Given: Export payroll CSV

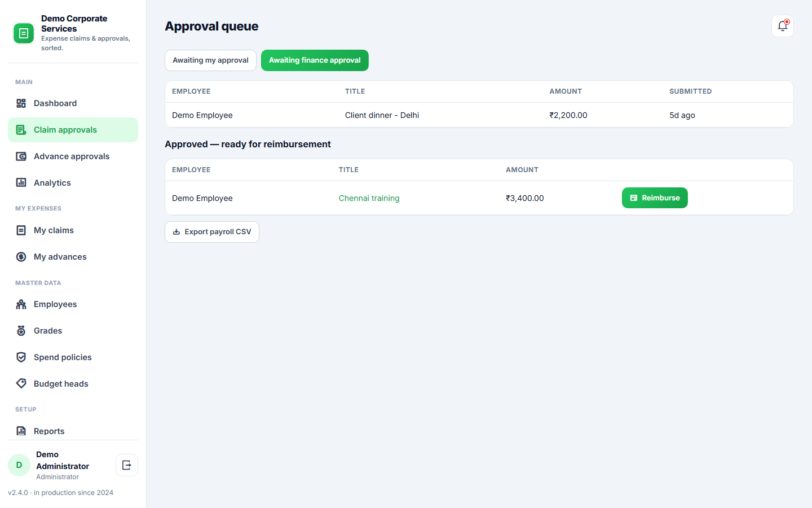Looking at the screenshot, I should click(212, 232).
